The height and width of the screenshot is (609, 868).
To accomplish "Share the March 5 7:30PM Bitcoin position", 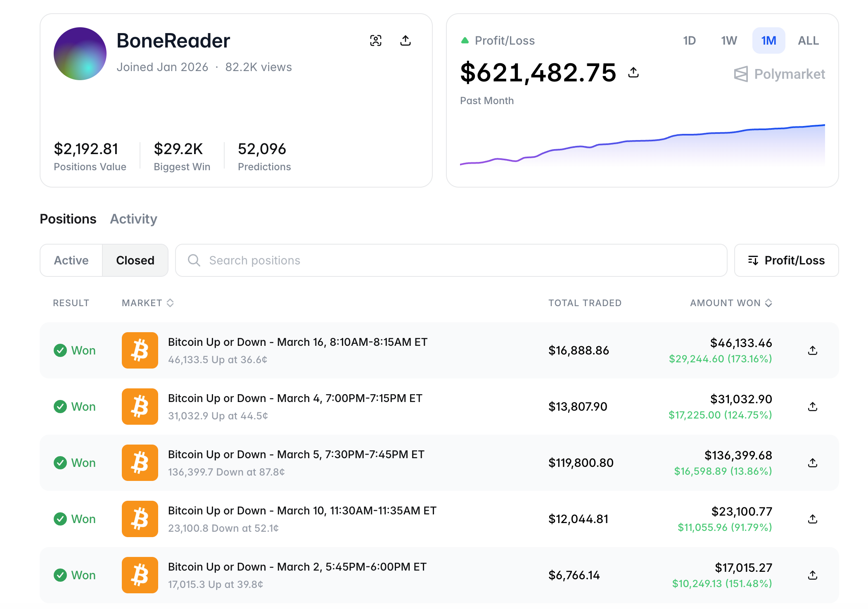I will tap(812, 463).
